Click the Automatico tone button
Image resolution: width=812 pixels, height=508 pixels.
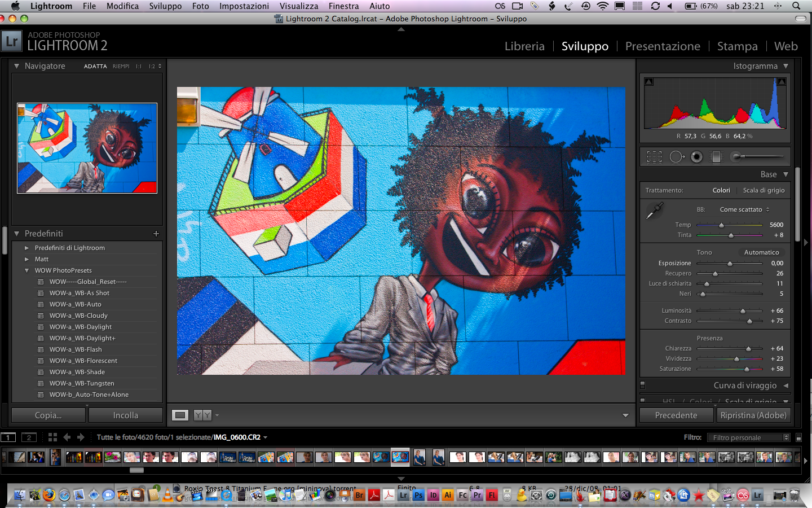coord(761,252)
